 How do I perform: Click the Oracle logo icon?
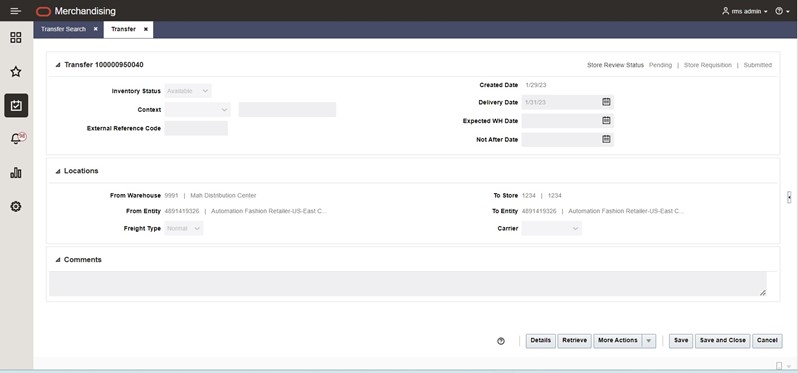43,11
